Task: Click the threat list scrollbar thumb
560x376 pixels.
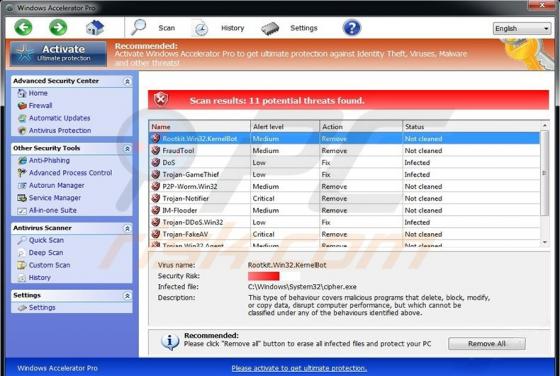Action: 545,173
